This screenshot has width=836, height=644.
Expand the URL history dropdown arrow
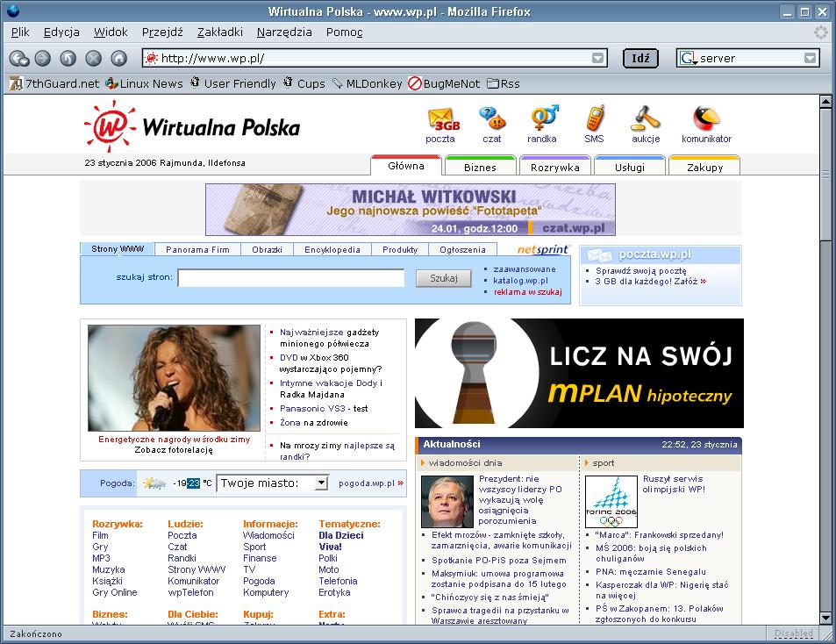tap(597, 59)
